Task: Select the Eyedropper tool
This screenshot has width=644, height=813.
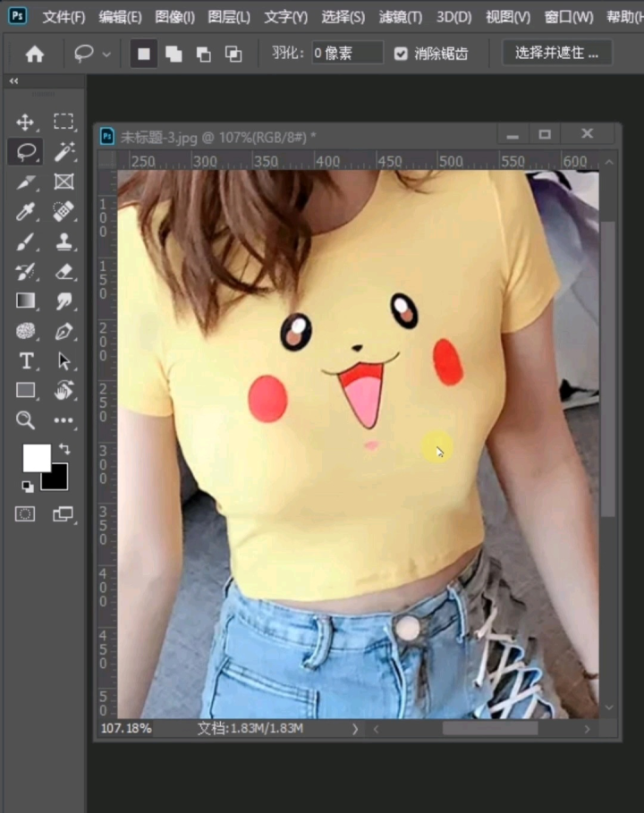Action: point(25,212)
